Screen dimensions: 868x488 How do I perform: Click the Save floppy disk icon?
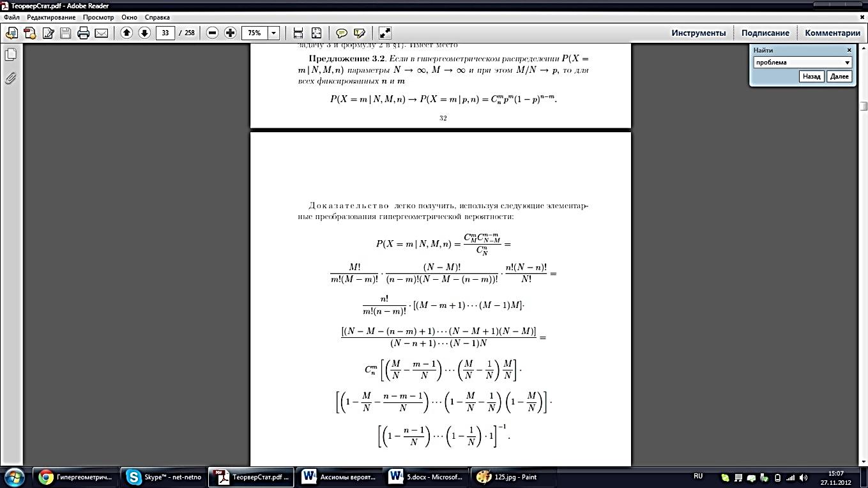coord(65,33)
